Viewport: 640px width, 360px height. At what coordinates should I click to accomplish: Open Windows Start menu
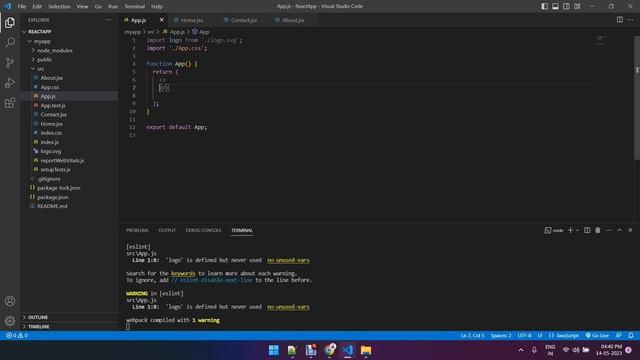pos(274,350)
